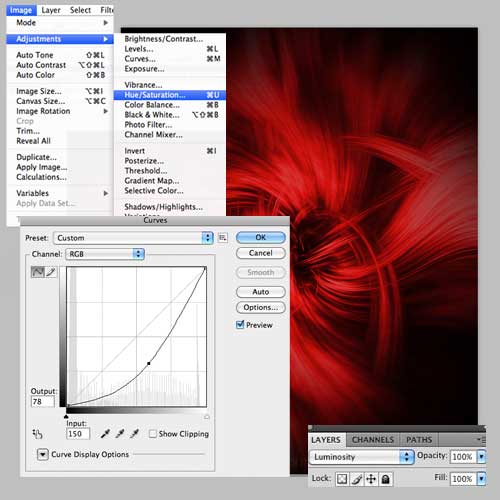This screenshot has width=500, height=500.
Task: Enable the Show Clipping checkbox
Action: pos(153,434)
